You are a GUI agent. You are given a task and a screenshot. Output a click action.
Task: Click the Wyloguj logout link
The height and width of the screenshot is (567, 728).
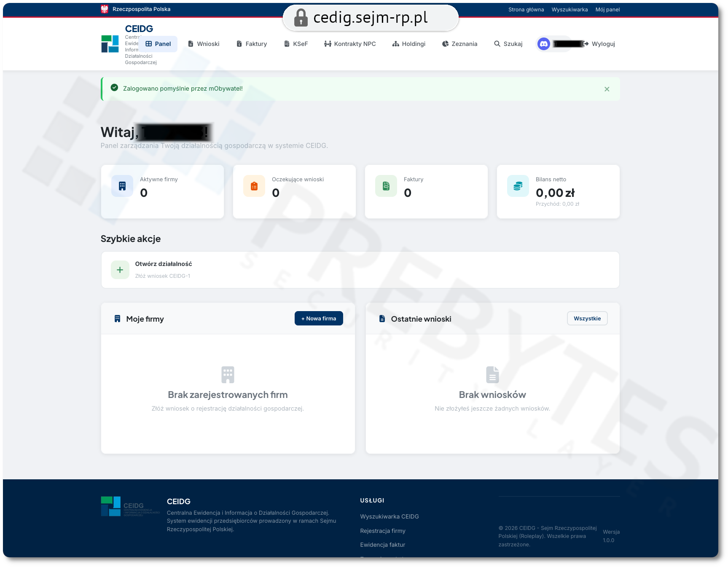[599, 44]
